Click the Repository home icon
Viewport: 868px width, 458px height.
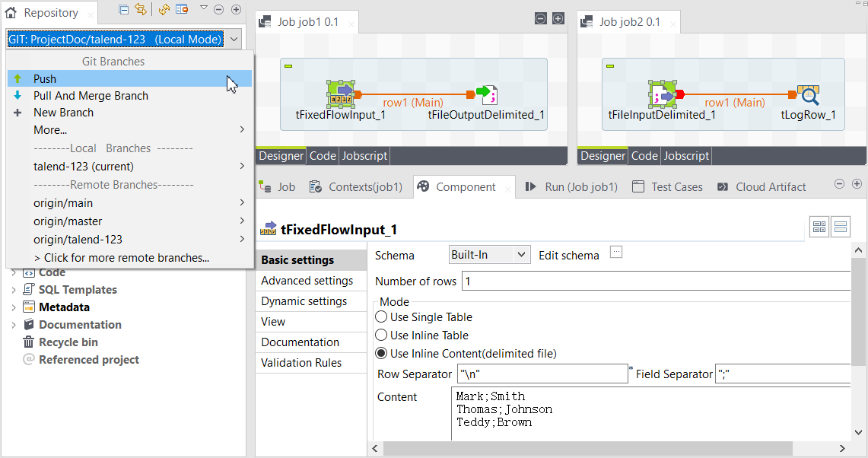point(11,12)
